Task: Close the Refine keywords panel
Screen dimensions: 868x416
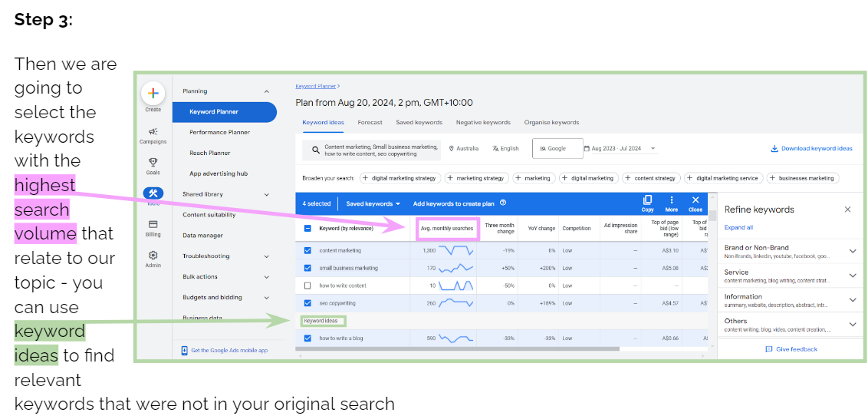Action: tap(847, 210)
